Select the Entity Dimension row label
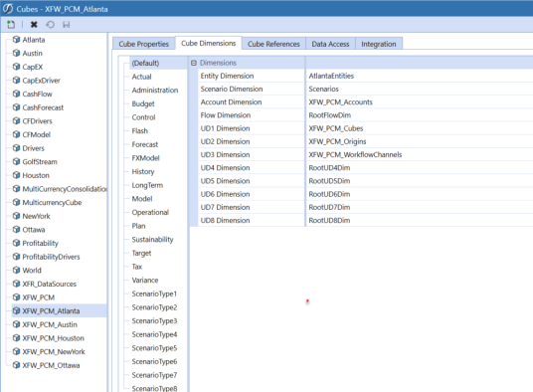 coord(227,76)
